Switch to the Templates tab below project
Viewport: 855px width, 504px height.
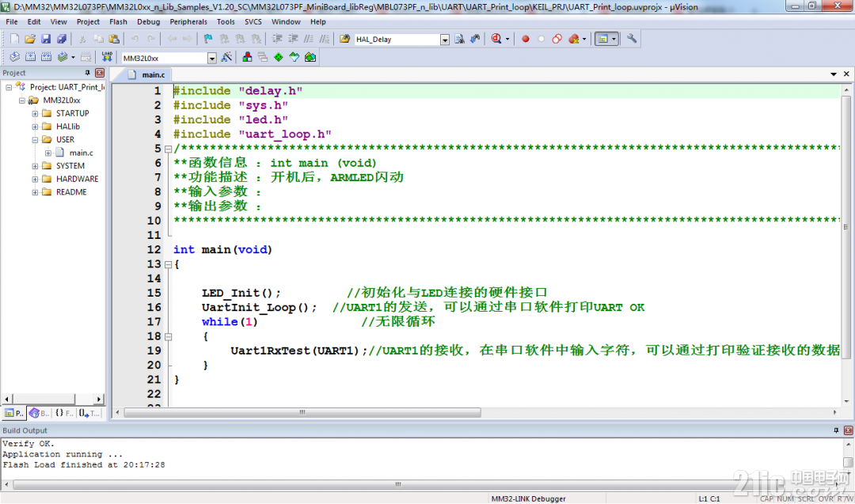[89, 413]
